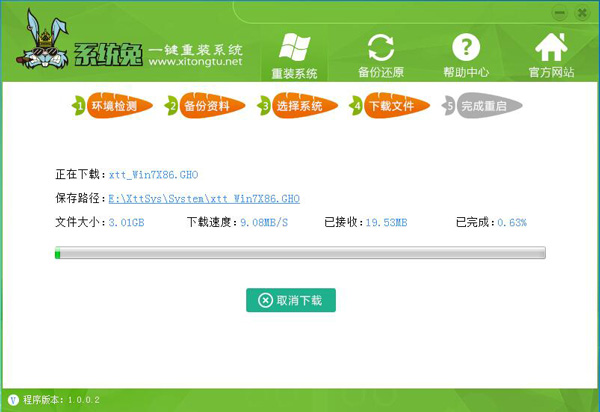The width and height of the screenshot is (600, 412).
Task: Click the www.xitongtu.net website text
Action: 196,62
